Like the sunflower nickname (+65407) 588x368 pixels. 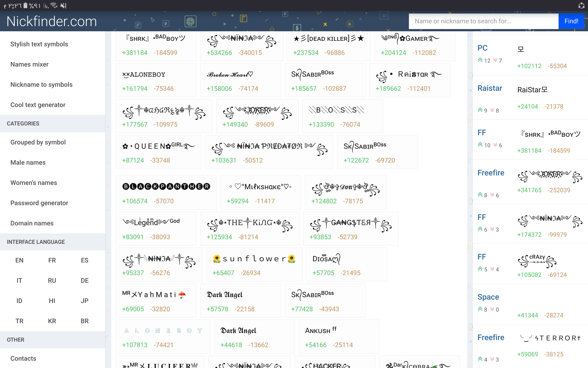[223, 273]
